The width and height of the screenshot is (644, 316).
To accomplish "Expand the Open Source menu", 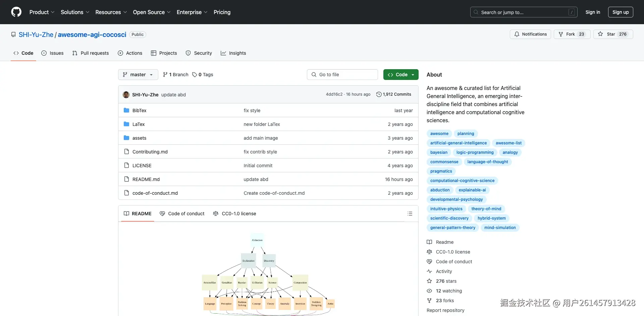I will [152, 12].
